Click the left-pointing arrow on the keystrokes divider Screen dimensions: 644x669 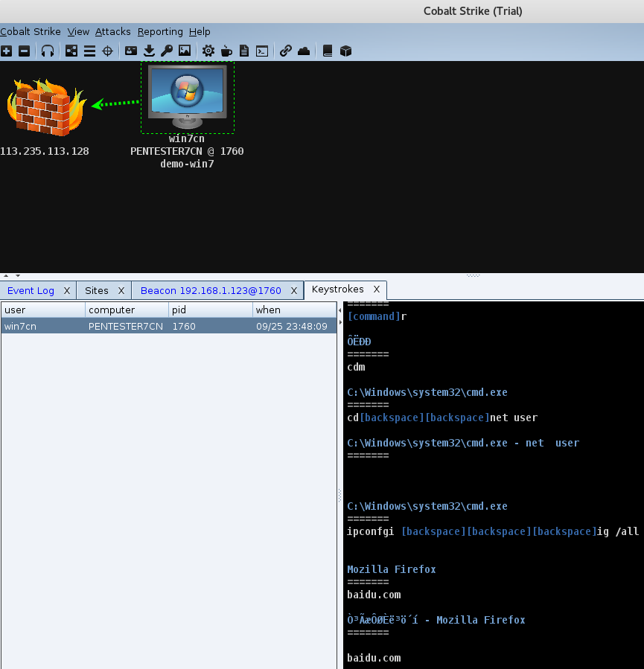(x=340, y=310)
